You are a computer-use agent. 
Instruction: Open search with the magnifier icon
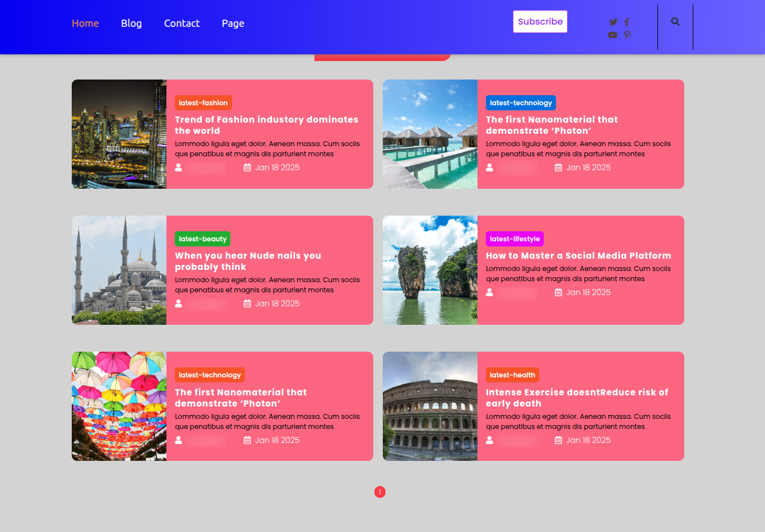(x=675, y=22)
